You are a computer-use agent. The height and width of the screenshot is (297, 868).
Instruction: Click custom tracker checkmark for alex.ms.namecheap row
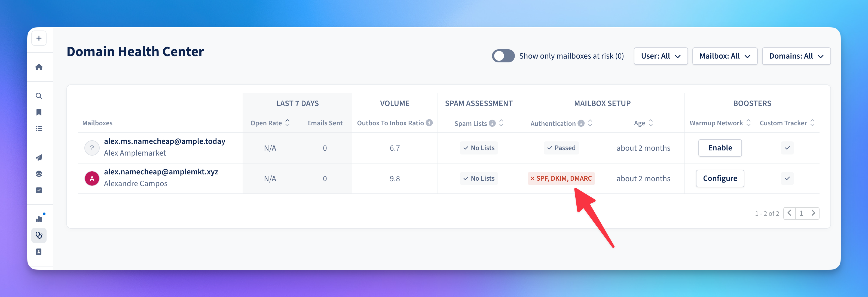pos(787,148)
